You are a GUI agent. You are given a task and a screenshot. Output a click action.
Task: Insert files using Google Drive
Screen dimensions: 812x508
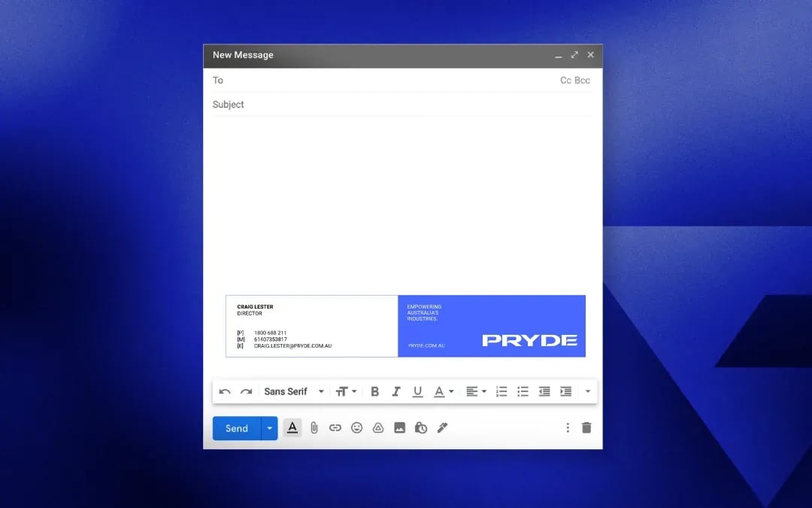pos(378,427)
